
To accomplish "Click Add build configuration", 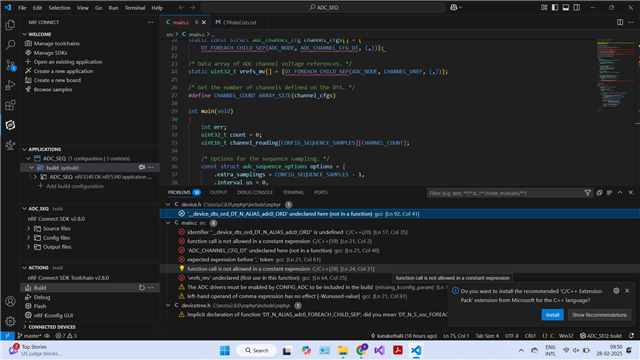I will pos(75,186).
